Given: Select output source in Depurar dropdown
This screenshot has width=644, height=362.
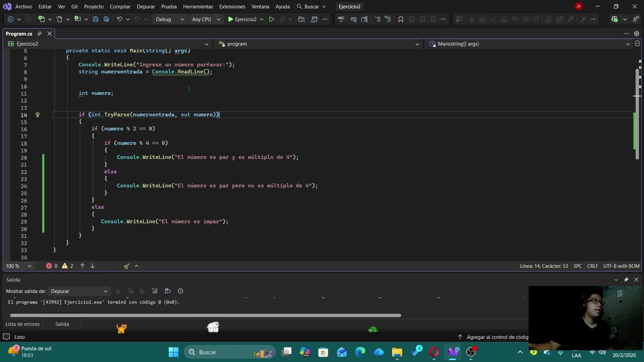Looking at the screenshot, I should pos(79,291).
